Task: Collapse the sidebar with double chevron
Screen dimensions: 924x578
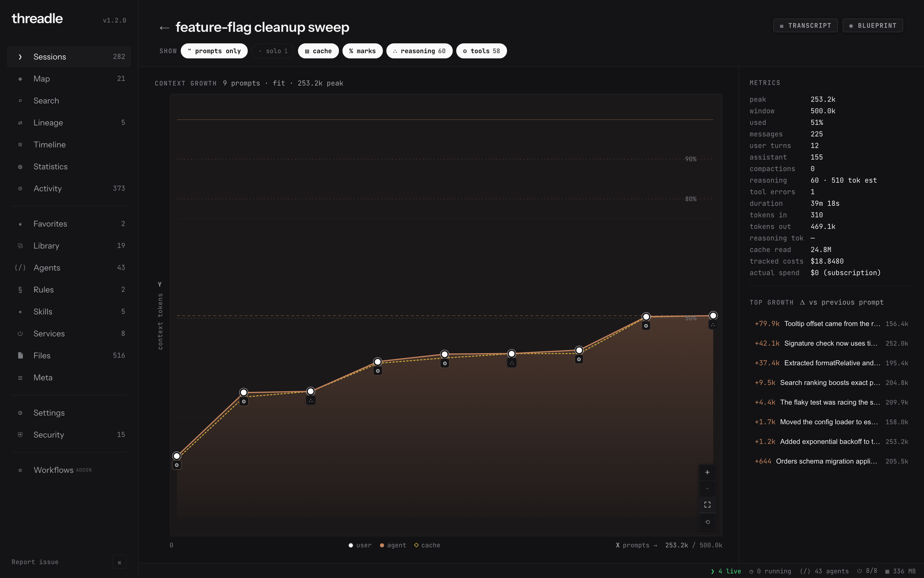Action: coord(120,562)
